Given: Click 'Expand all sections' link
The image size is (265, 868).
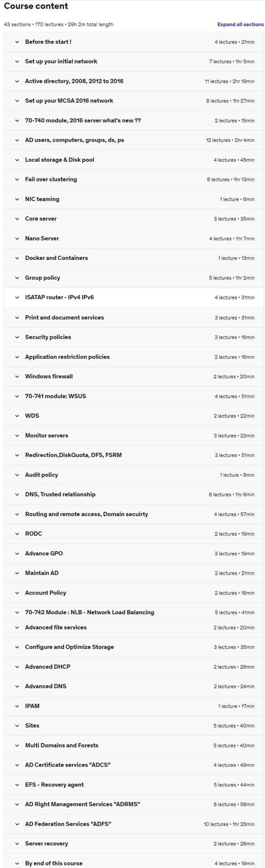Looking at the screenshot, I should pos(240,25).
